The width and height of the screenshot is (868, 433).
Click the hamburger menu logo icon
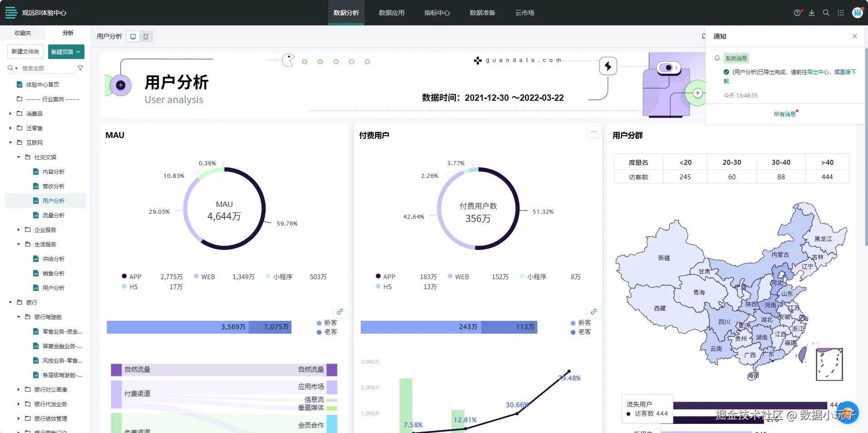11,13
